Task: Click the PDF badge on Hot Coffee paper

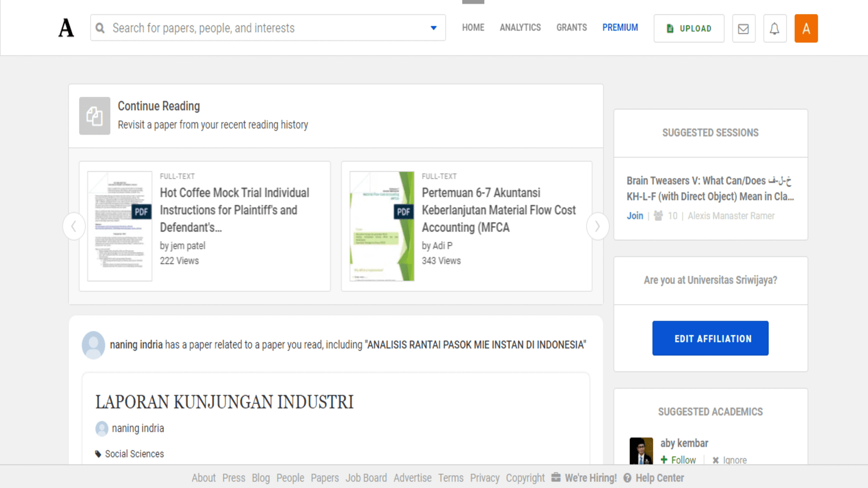Action: 142,211
